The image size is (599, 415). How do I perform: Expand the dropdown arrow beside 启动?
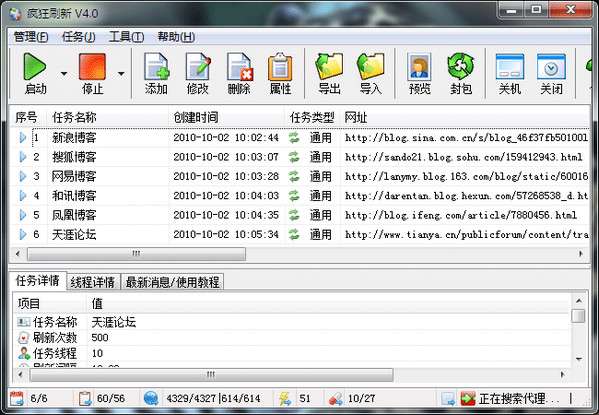click(64, 73)
